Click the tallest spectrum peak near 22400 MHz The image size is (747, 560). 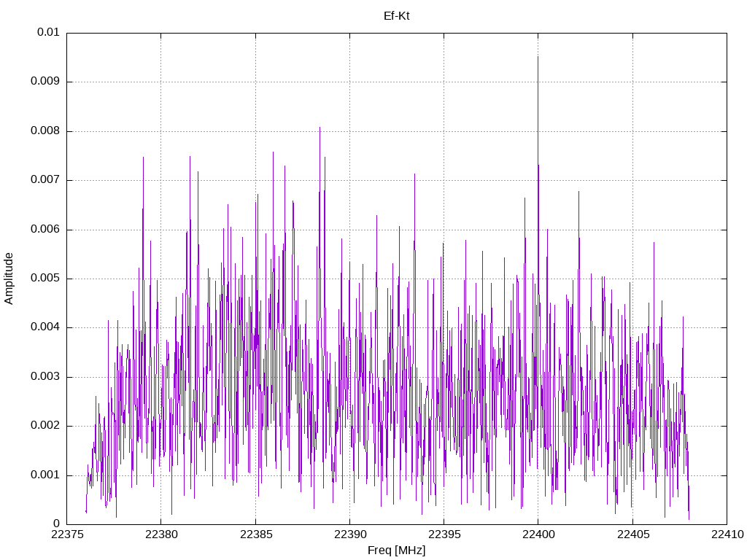click(538, 57)
